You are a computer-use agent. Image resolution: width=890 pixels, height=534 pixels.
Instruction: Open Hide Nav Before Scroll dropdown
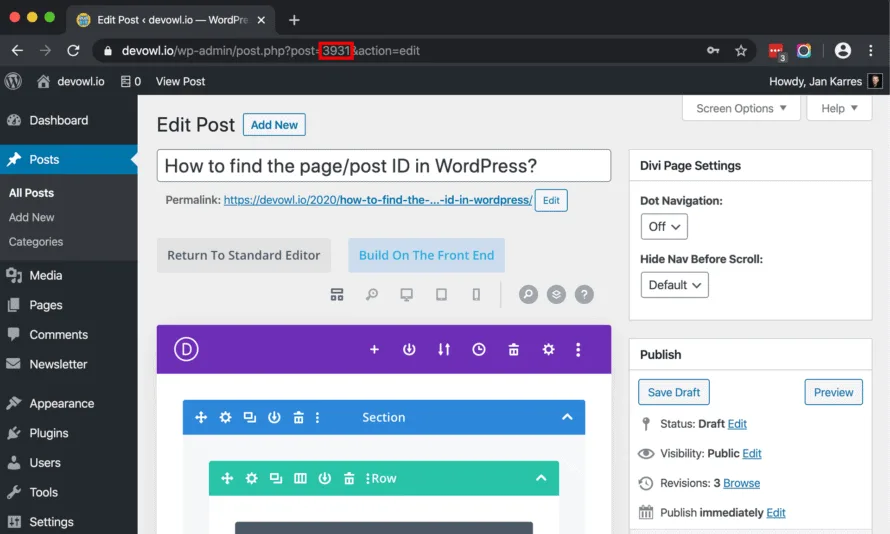674,285
